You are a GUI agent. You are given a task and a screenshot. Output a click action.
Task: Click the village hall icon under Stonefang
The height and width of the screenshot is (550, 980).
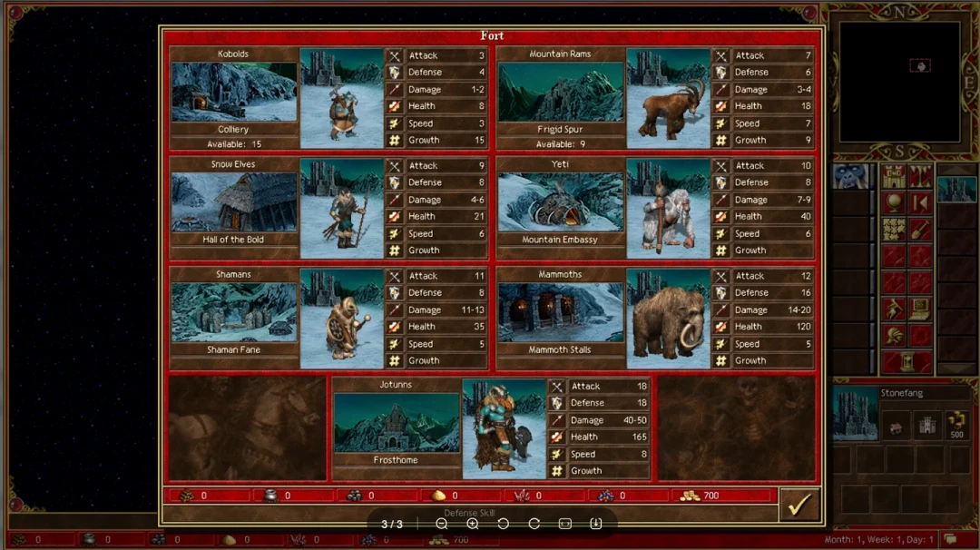[x=896, y=427]
